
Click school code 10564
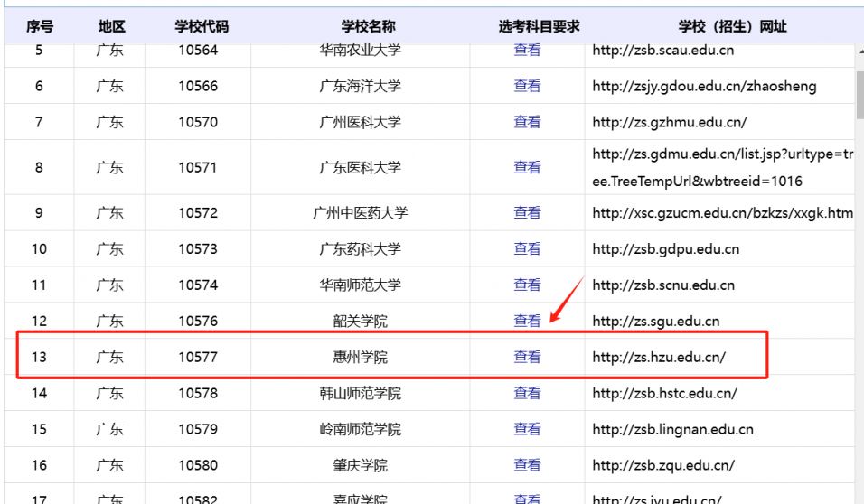tap(198, 50)
